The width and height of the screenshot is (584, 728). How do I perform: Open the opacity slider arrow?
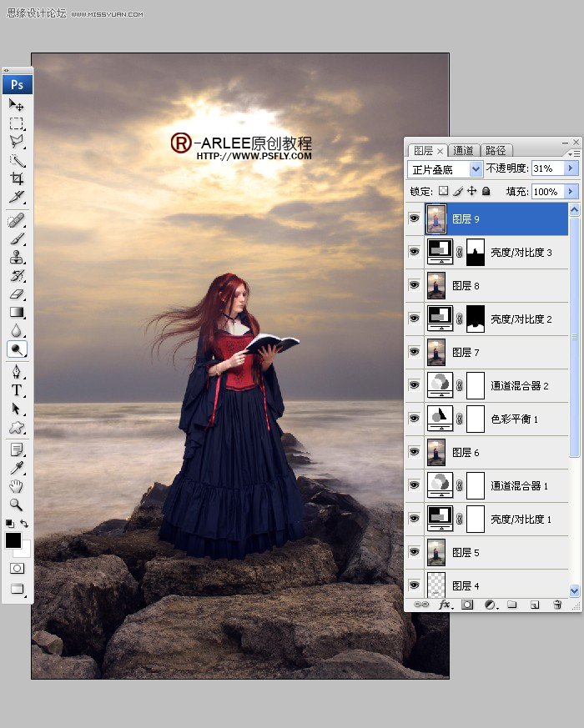click(x=571, y=168)
